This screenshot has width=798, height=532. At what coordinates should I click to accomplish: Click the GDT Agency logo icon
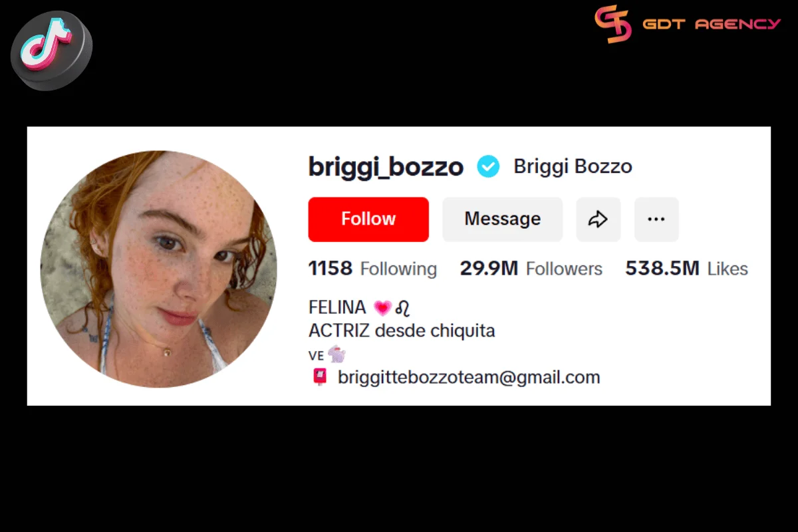tap(612, 24)
